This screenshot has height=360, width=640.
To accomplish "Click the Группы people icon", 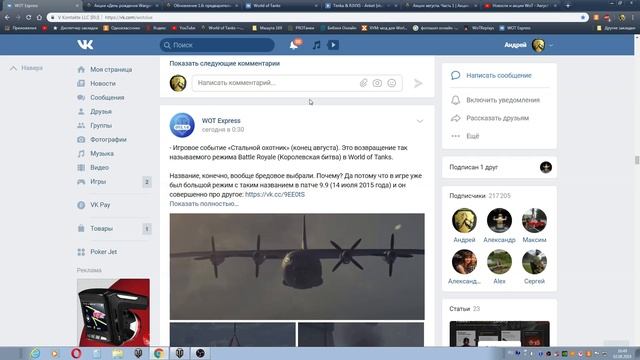I will 81,125.
